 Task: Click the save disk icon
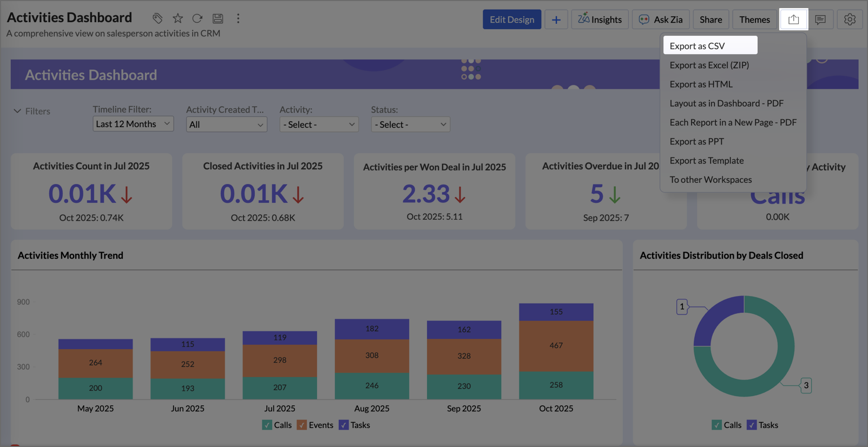coord(218,18)
